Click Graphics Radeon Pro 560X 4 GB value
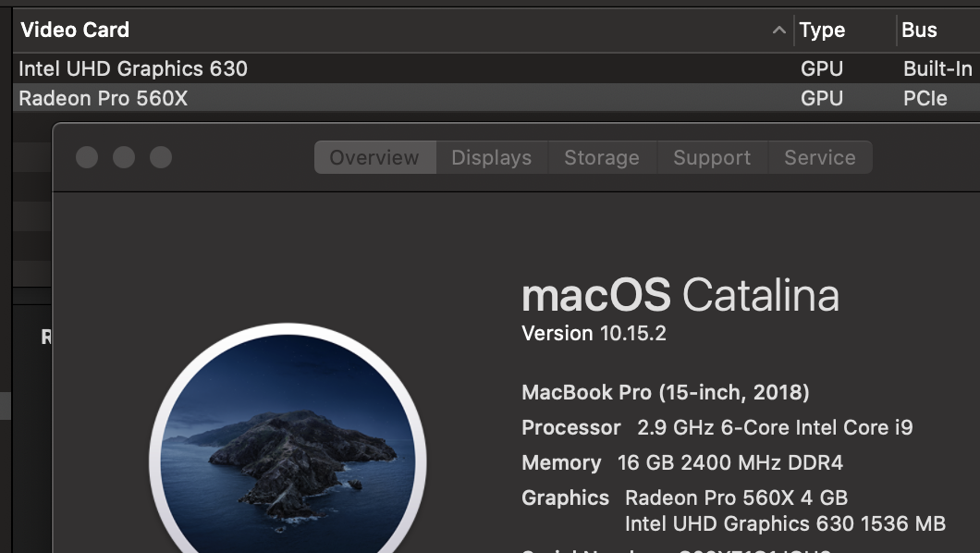The height and width of the screenshot is (553, 980). coord(736,498)
